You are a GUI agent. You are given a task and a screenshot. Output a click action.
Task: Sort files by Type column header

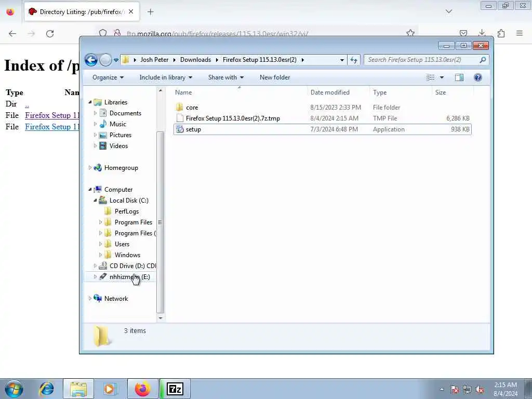click(x=380, y=92)
